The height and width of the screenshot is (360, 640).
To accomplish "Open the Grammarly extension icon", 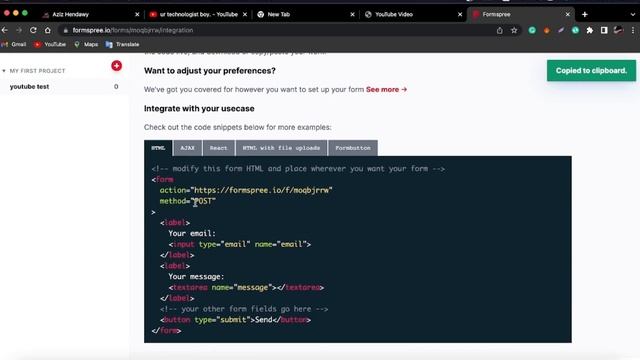I will pyautogui.click(x=532, y=30).
